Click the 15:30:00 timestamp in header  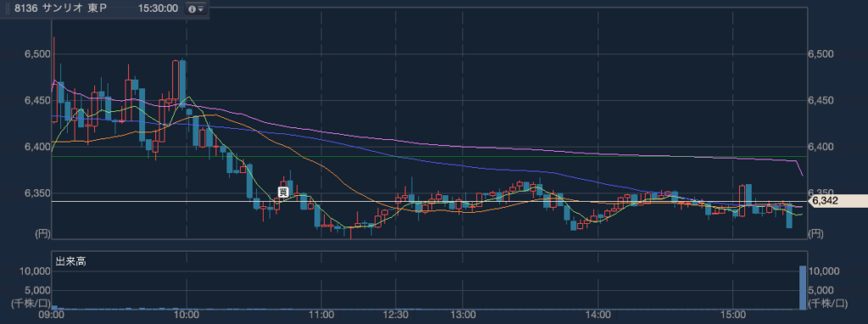pos(159,8)
